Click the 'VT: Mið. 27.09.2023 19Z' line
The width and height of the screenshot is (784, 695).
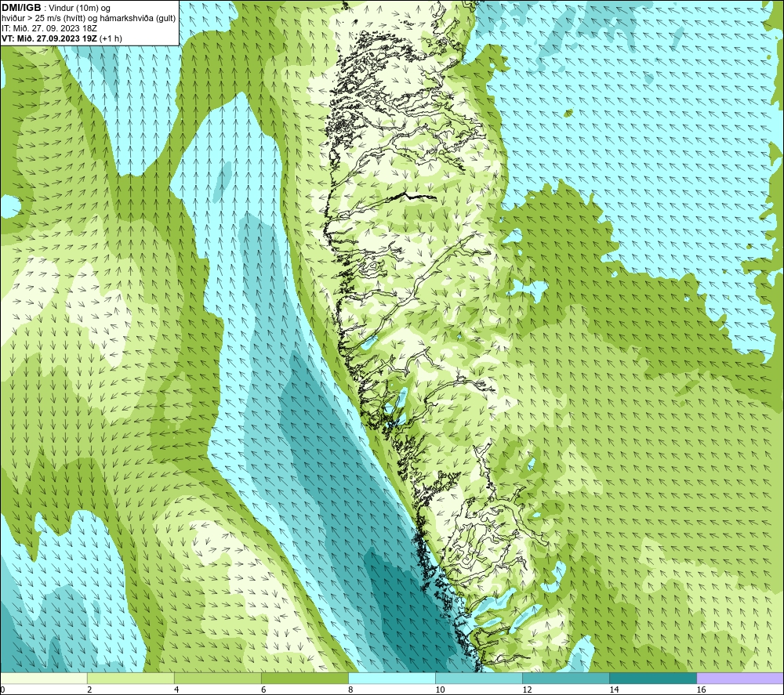[x=50, y=38]
